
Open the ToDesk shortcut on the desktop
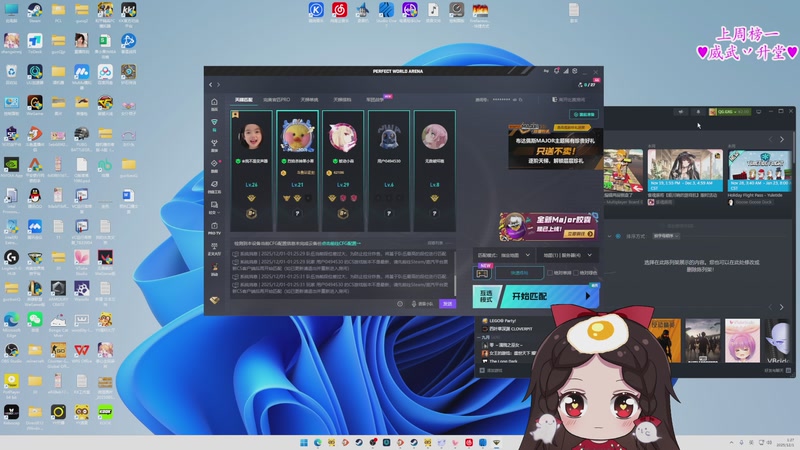(35, 44)
